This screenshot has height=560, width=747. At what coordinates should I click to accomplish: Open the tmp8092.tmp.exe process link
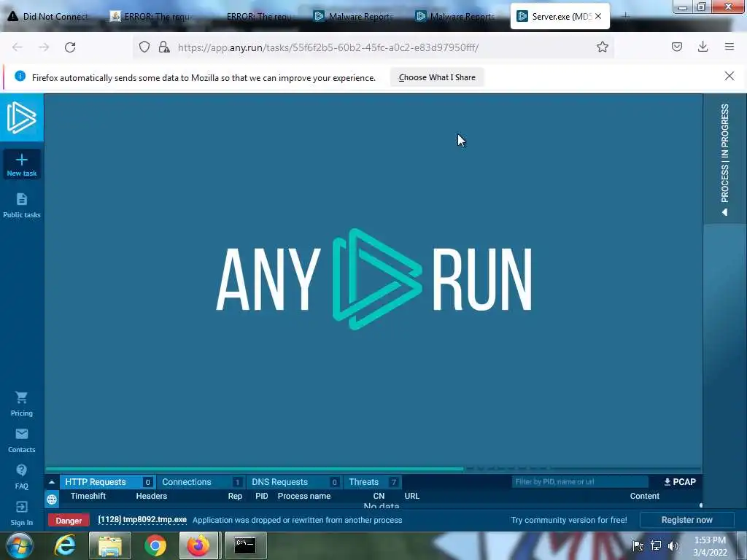142,519
